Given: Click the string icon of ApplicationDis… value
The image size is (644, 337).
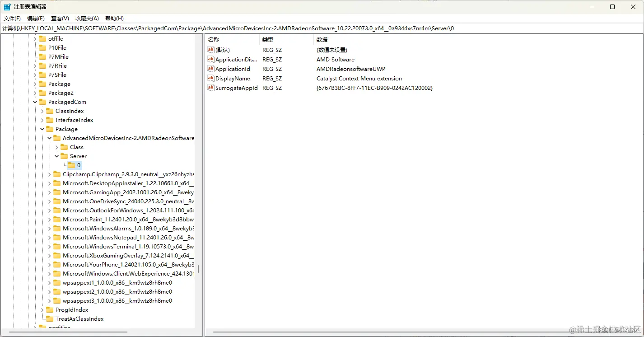Looking at the screenshot, I should (x=211, y=59).
